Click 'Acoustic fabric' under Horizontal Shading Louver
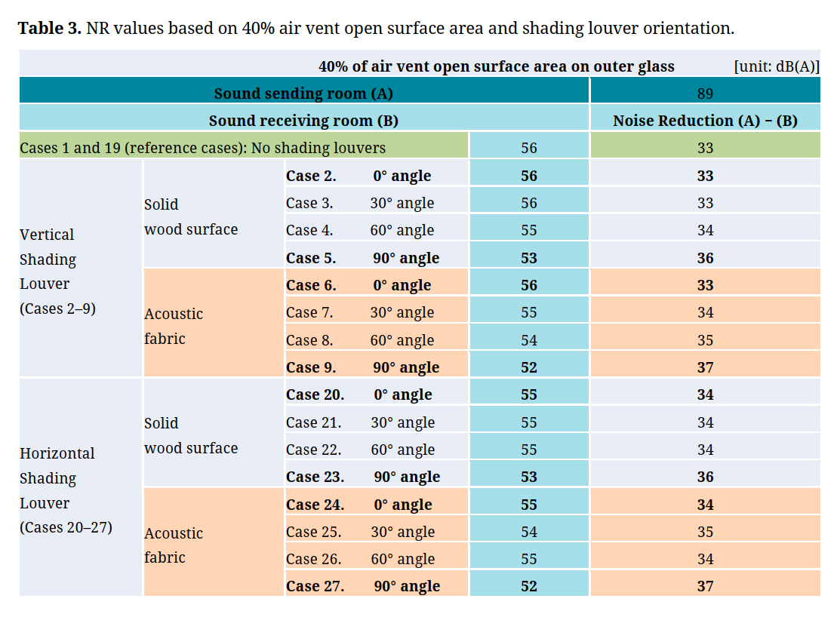Image resolution: width=840 pixels, height=617 pixels. click(x=174, y=545)
